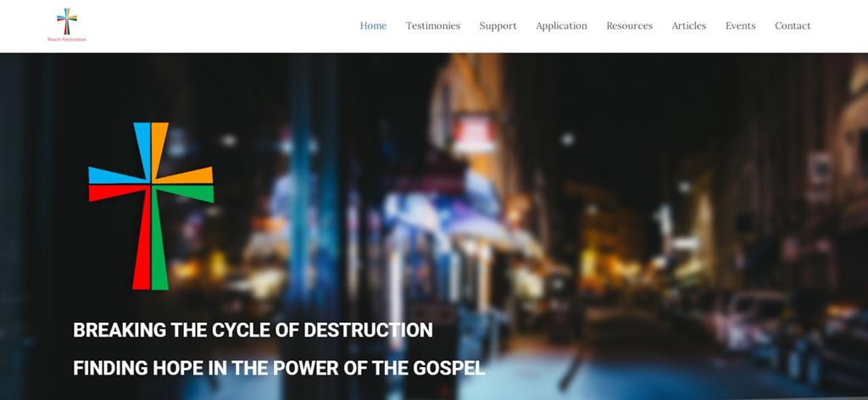Click the 'Breaking the Cycle of Destruction' heading
This screenshot has height=400, width=868.
253,331
